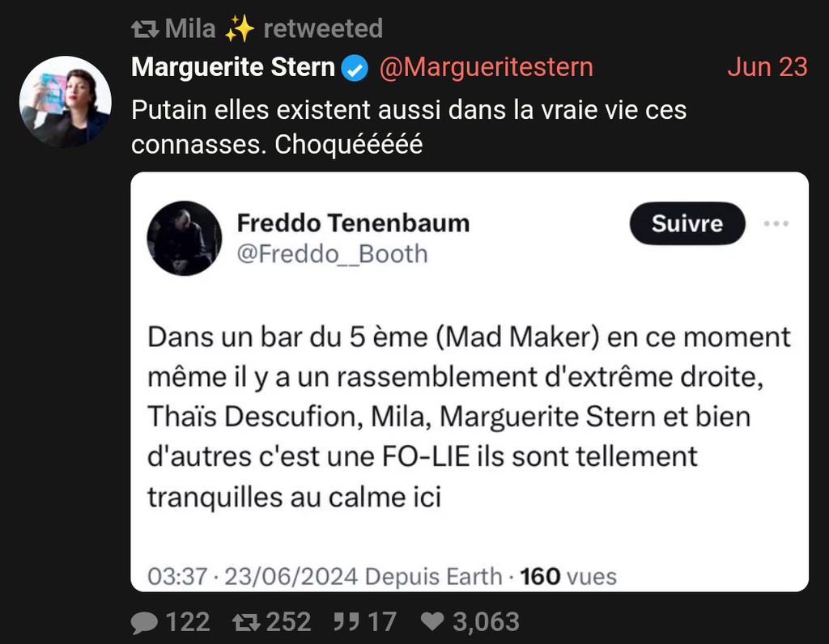Click the blue verified badge
Image resolution: width=829 pixels, height=644 pixels.
click(356, 68)
